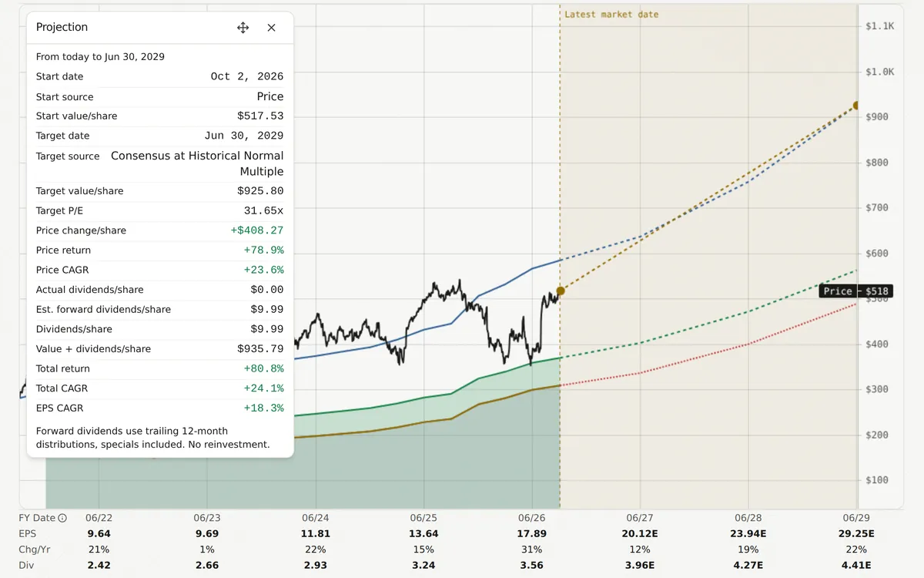The height and width of the screenshot is (578, 924).
Task: Click the Div value 3.56
Action: [x=532, y=565]
